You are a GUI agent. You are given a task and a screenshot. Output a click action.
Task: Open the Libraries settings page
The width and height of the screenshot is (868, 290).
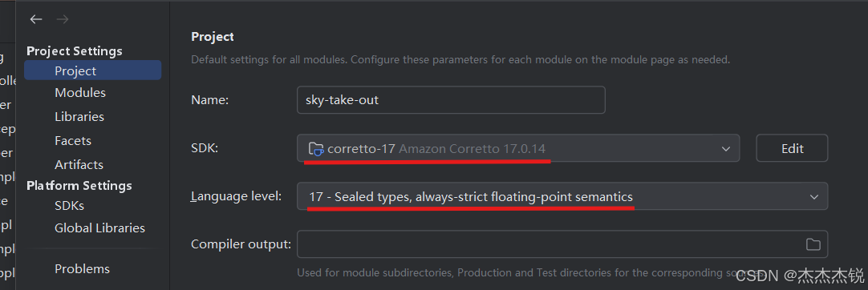(79, 116)
